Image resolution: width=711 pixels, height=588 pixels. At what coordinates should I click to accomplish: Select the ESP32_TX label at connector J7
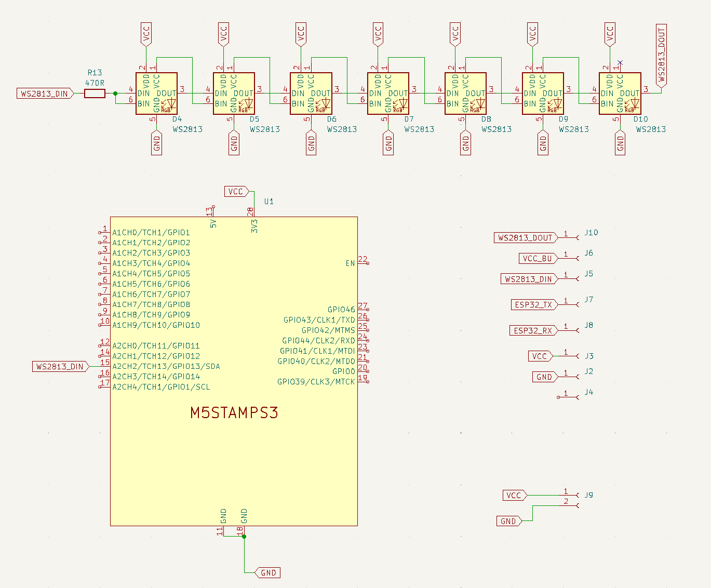pyautogui.click(x=534, y=304)
